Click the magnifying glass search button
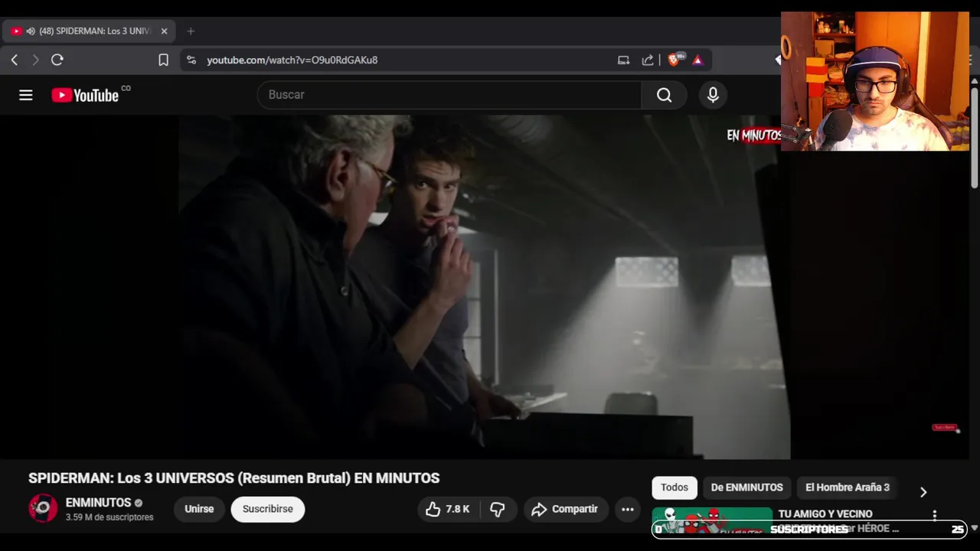 pyautogui.click(x=664, y=95)
